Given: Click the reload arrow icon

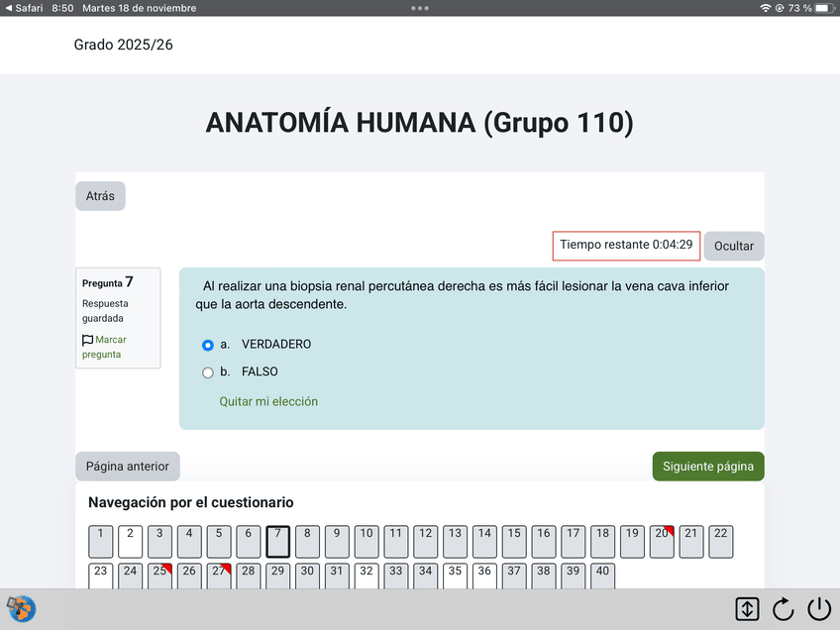Looking at the screenshot, I should [x=784, y=609].
